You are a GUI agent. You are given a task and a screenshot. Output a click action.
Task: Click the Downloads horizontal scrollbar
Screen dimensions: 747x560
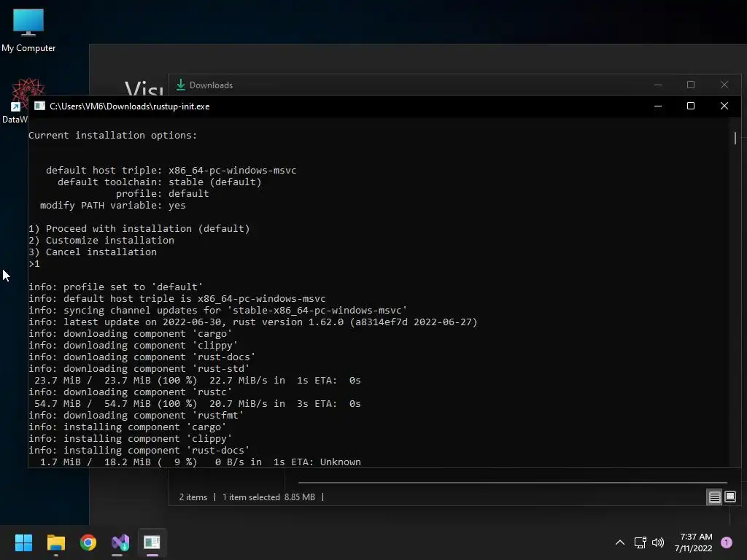tap(513, 483)
